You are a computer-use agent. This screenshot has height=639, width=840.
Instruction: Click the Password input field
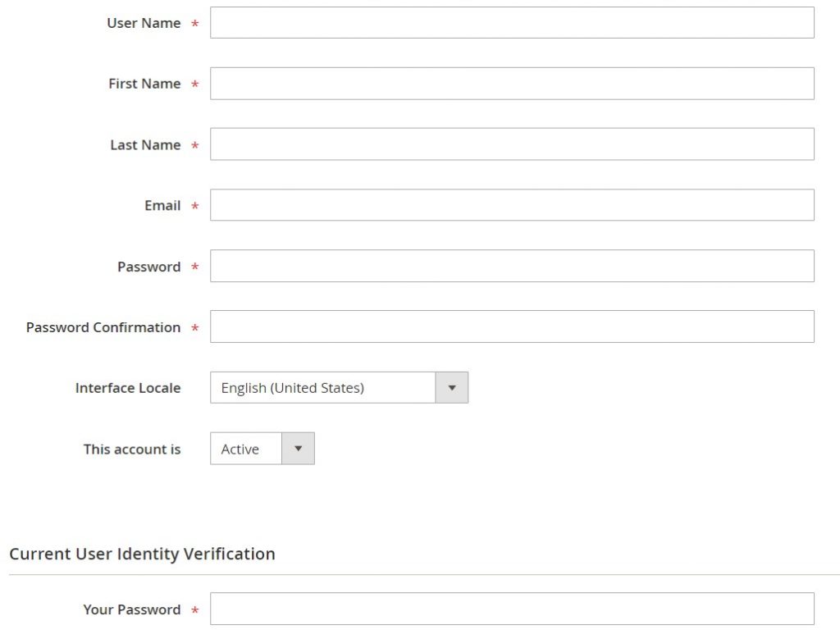(x=512, y=265)
